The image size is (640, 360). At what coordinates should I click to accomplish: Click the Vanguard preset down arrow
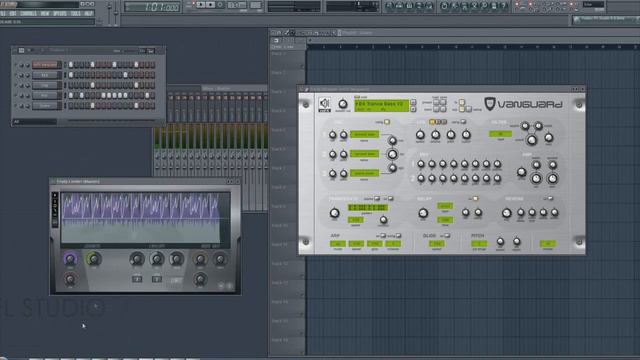(413, 109)
